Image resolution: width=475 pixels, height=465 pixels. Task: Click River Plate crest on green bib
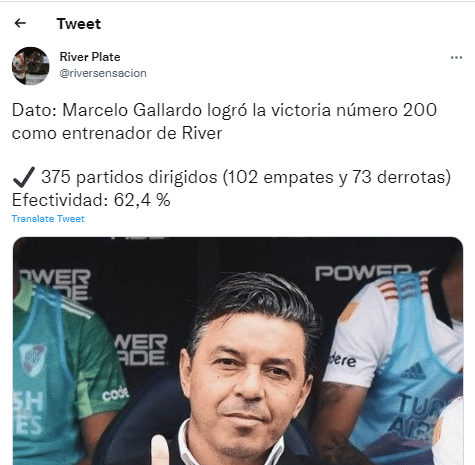(x=32, y=360)
